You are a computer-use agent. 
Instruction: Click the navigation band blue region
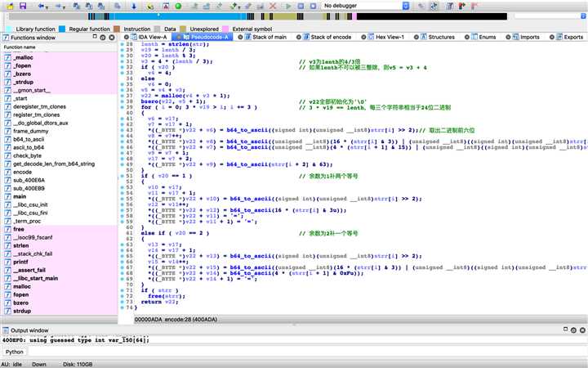click(180, 16)
